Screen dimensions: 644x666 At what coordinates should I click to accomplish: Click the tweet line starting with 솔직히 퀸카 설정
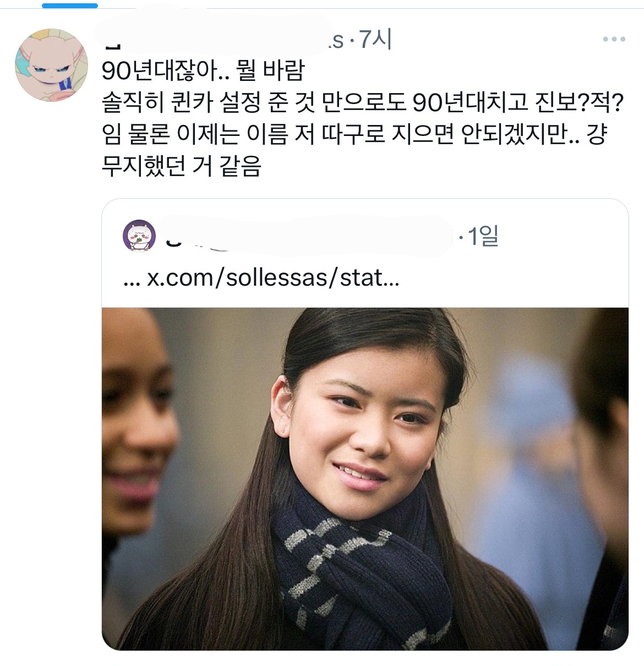tap(362, 102)
